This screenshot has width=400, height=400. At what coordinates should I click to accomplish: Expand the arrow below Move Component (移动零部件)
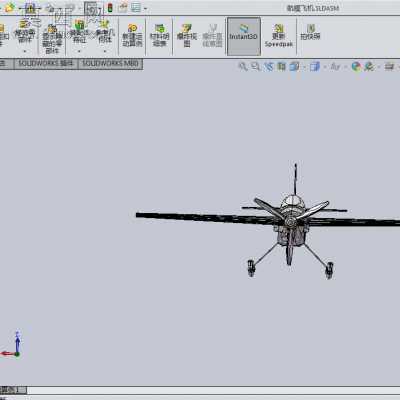pyautogui.click(x=25, y=51)
